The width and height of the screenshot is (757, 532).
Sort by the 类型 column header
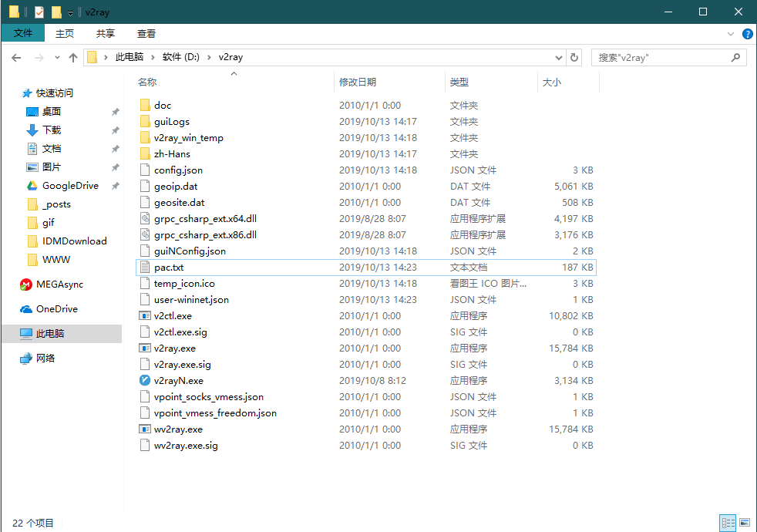[x=491, y=82]
